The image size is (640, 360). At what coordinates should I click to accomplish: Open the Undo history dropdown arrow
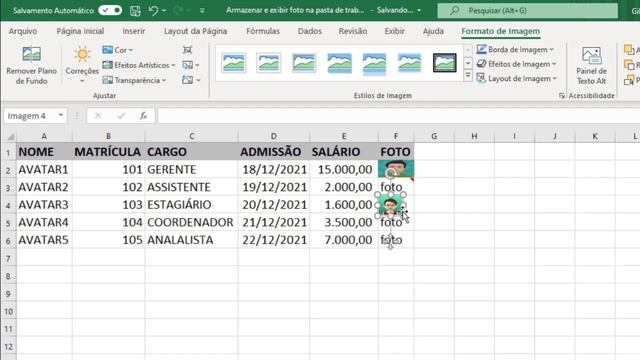point(164,11)
